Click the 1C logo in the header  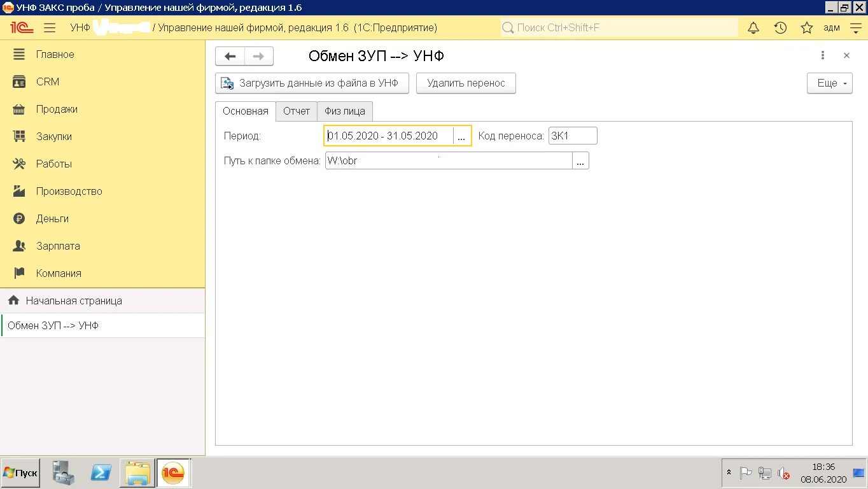(22, 28)
